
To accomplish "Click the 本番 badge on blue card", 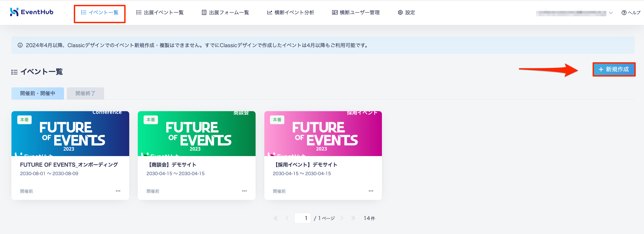I will pos(24,120).
